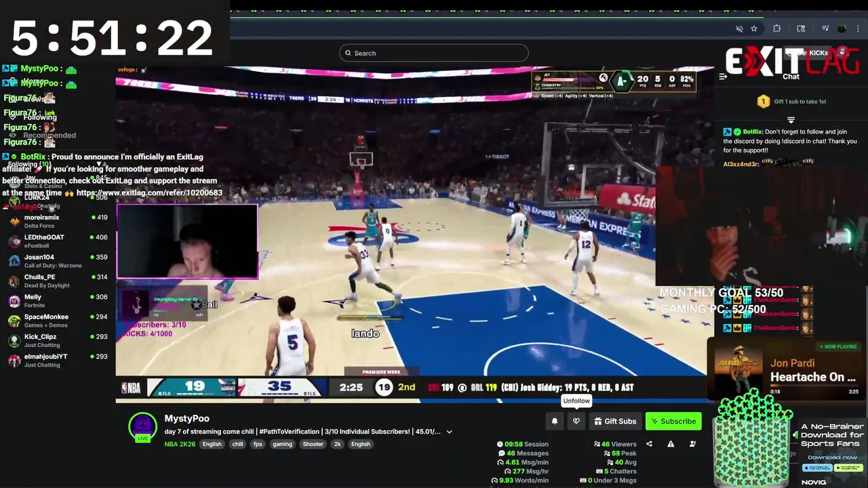Click the moreiramix channel avatar
This screenshot has height=488, width=868.
(x=14, y=222)
